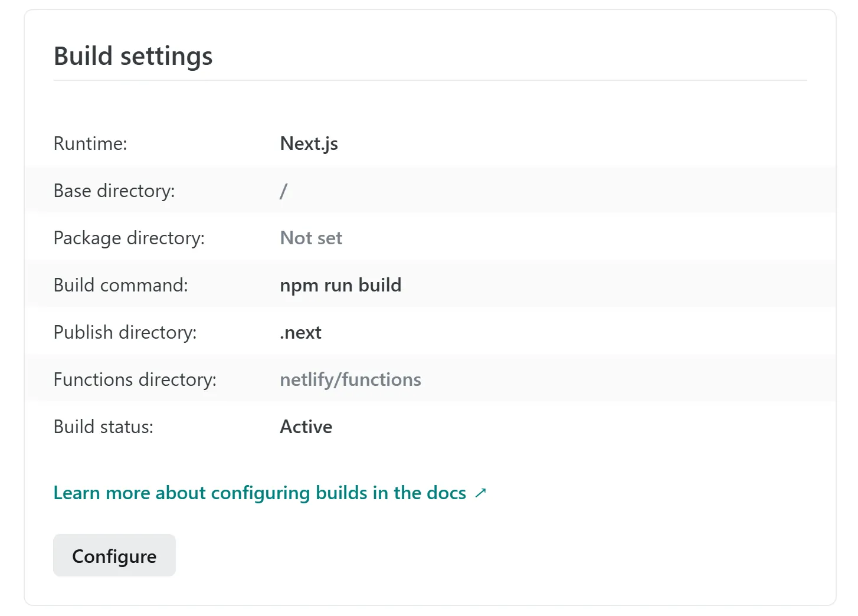Screen dimensions: 858x616
Task: Open the Configure button
Action: (114, 555)
